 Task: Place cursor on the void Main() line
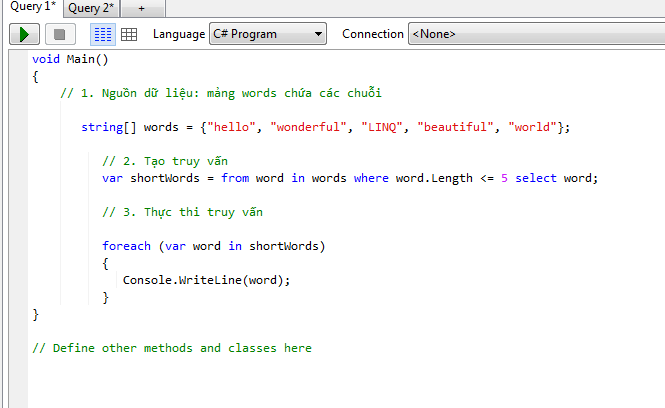(67, 59)
